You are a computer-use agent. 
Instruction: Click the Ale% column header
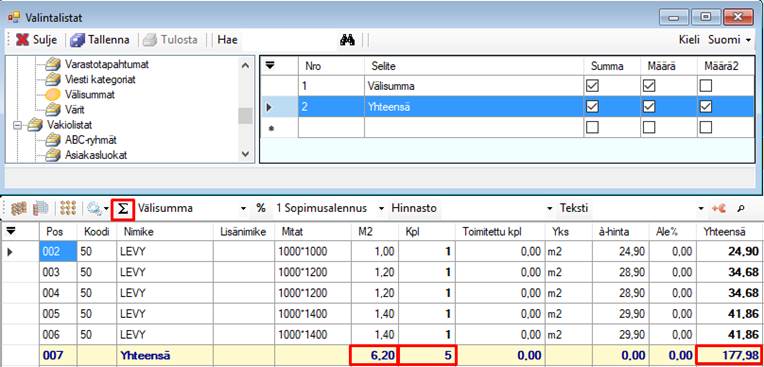(672, 232)
